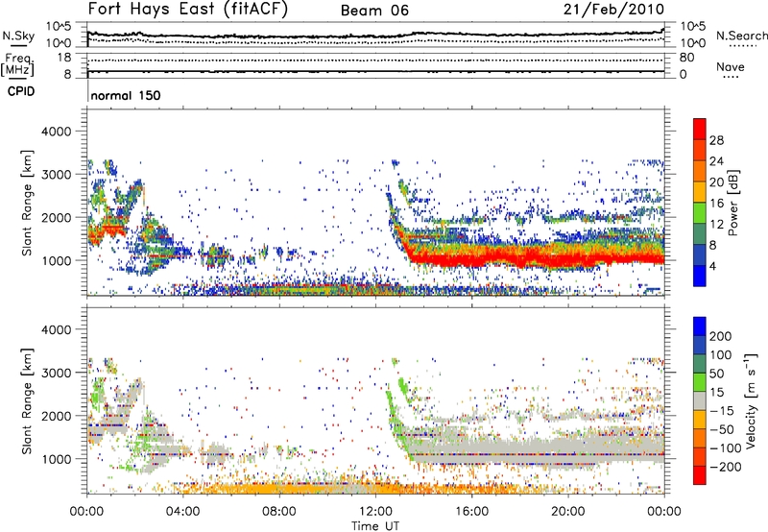Click the '100' label on Velocity colorbar

point(721,355)
